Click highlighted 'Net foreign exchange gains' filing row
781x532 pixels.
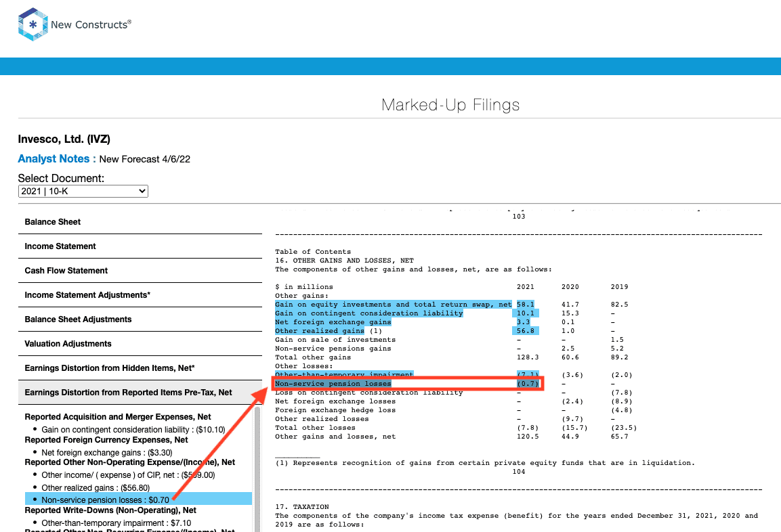(333, 322)
